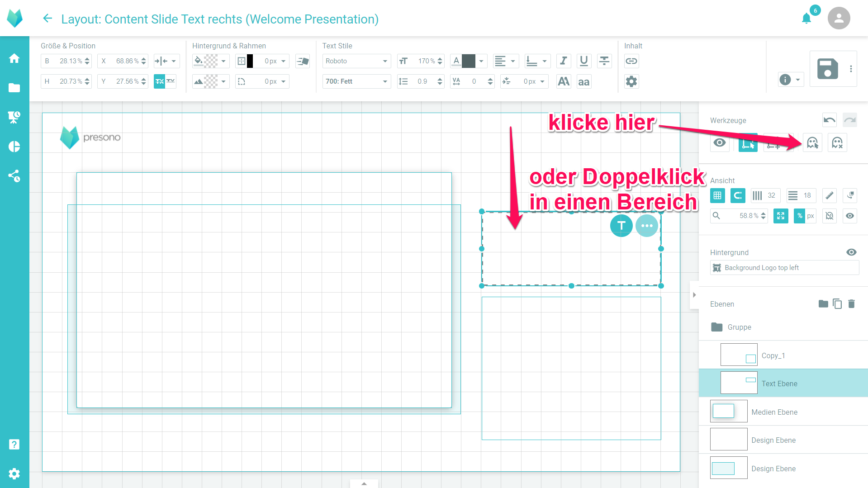Delete the selected layer with the trash icon
The width and height of the screenshot is (868, 488).
tap(852, 303)
